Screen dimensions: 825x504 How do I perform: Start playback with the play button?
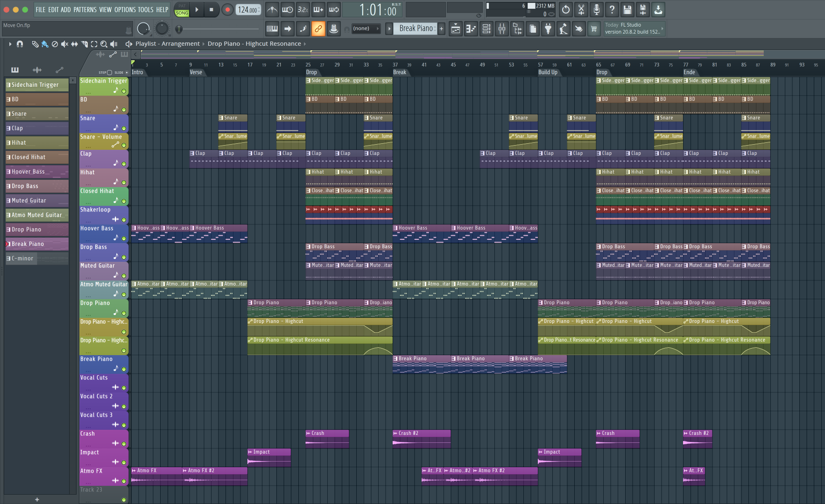[x=197, y=9]
